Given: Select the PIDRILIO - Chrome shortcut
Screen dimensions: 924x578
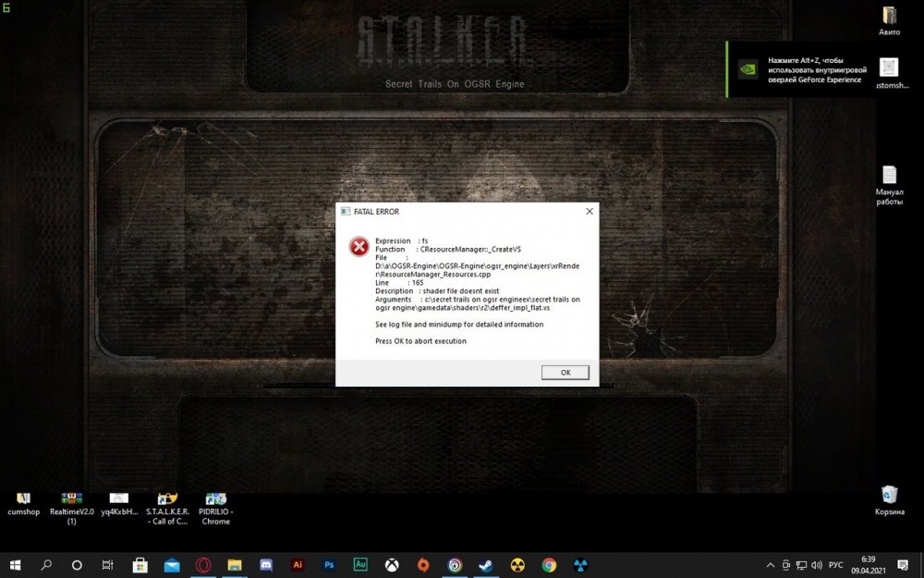Looking at the screenshot, I should (x=215, y=509).
